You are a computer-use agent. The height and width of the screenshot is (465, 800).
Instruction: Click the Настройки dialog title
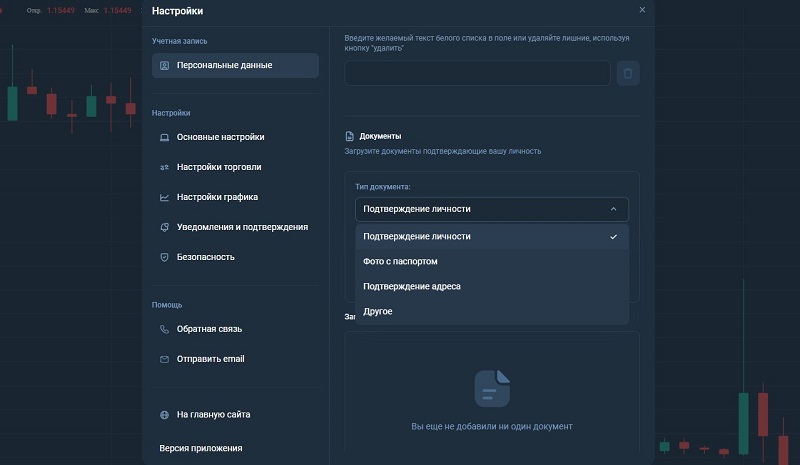coord(177,11)
